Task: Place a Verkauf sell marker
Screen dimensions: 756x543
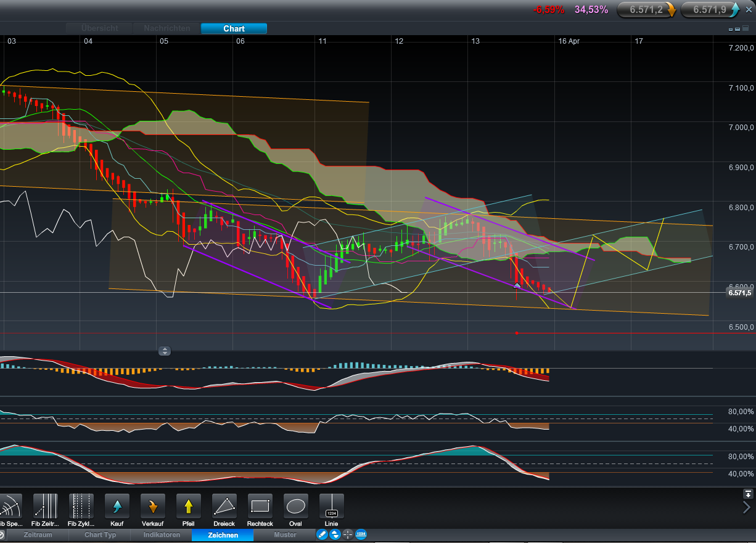Action: (x=153, y=507)
